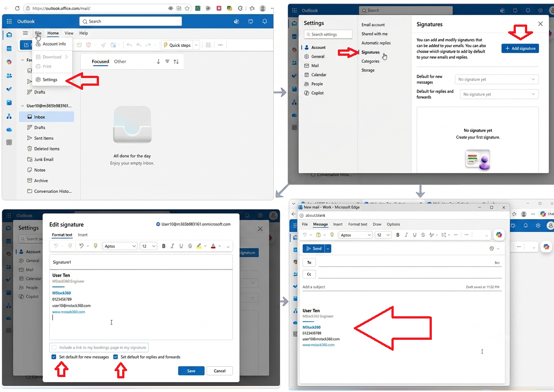Screen dimensions: 554x392
Task: Toggle the navigation pane hamburger in the inbox window
Action: pos(25,33)
